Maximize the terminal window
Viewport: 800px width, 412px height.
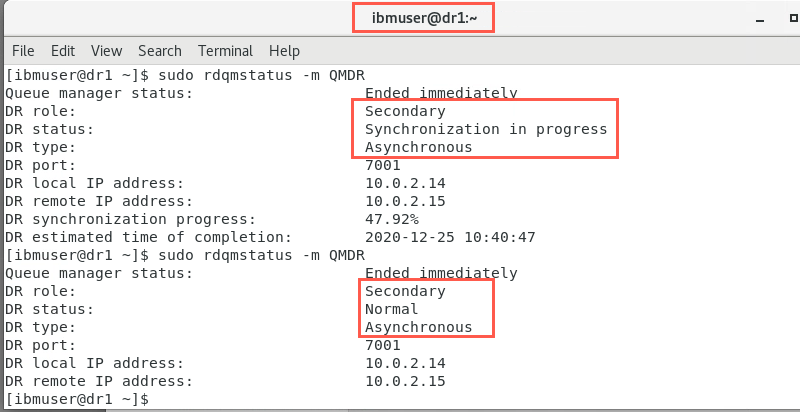794,18
